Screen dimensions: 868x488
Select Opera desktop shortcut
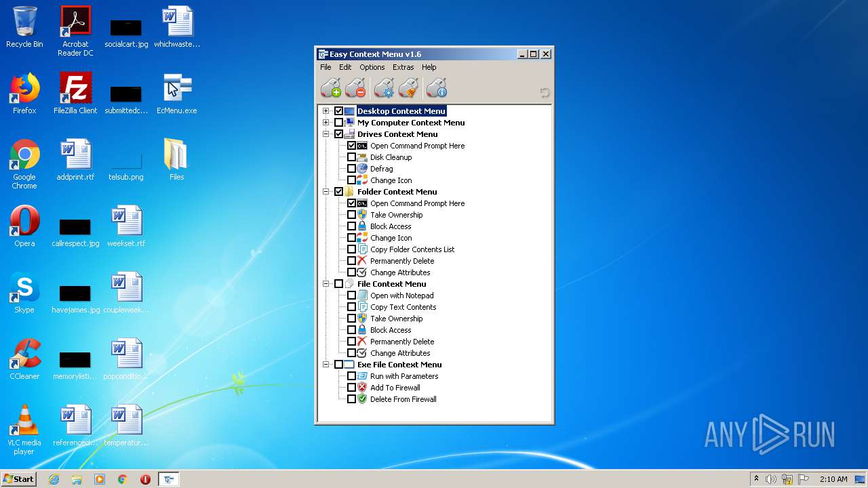[x=24, y=227]
